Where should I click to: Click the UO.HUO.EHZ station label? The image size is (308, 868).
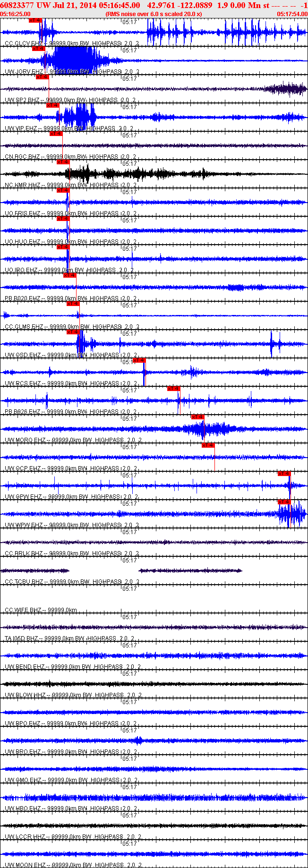pyautogui.click(x=23, y=242)
